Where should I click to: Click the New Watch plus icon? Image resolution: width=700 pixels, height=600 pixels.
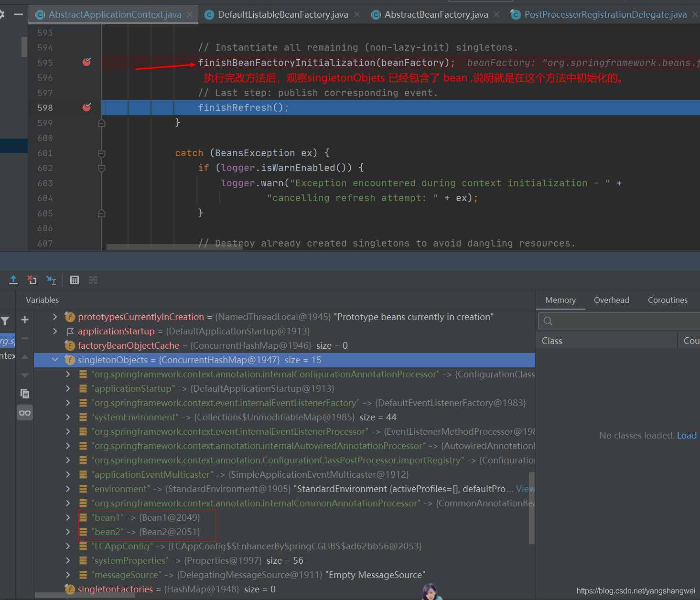click(x=25, y=320)
